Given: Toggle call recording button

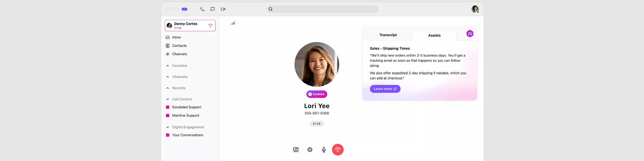Looking at the screenshot, I should point(310,150).
